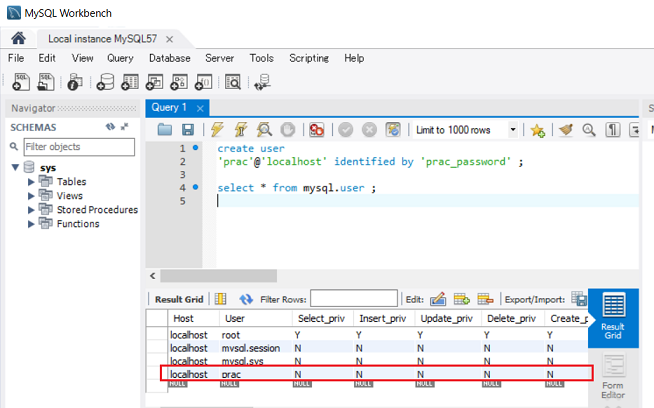Open the Tools menu
Screen dimensions: 654x408
point(262,58)
